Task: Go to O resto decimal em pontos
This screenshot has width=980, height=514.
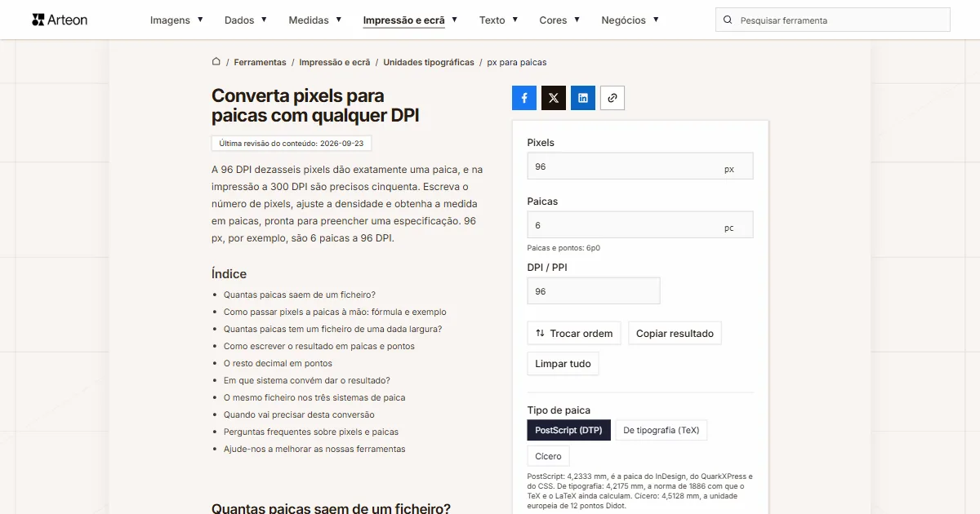Action: tap(278, 363)
